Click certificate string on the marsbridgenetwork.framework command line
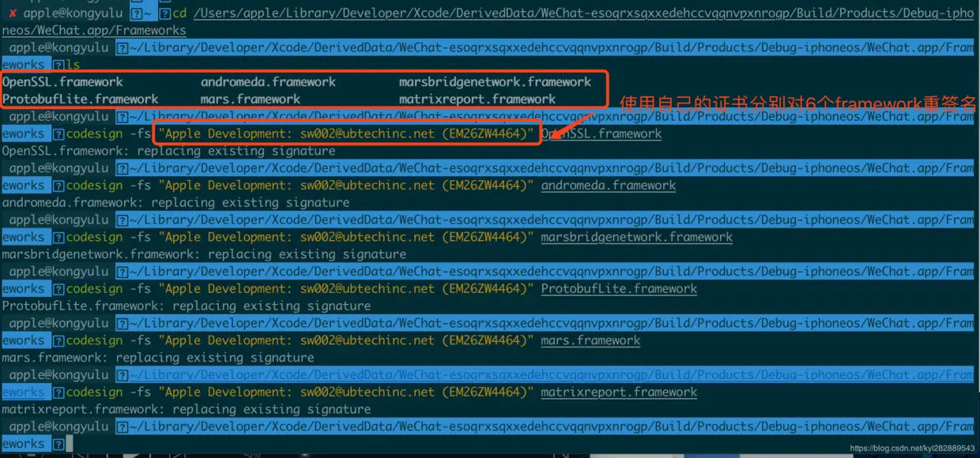Screen dimensions: 980x458 (x=345, y=237)
